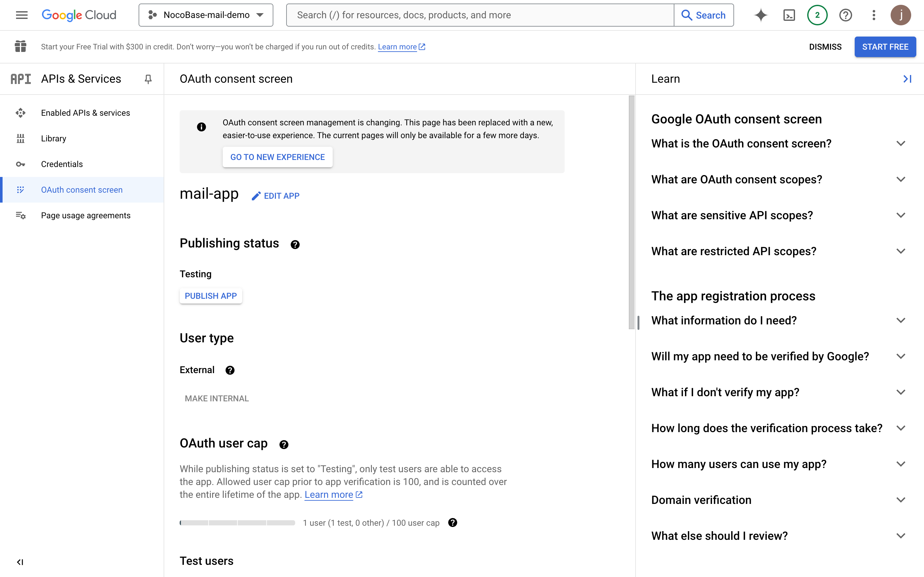Open the NocoBase-mail-demo project selector
924x577 pixels.
(206, 15)
